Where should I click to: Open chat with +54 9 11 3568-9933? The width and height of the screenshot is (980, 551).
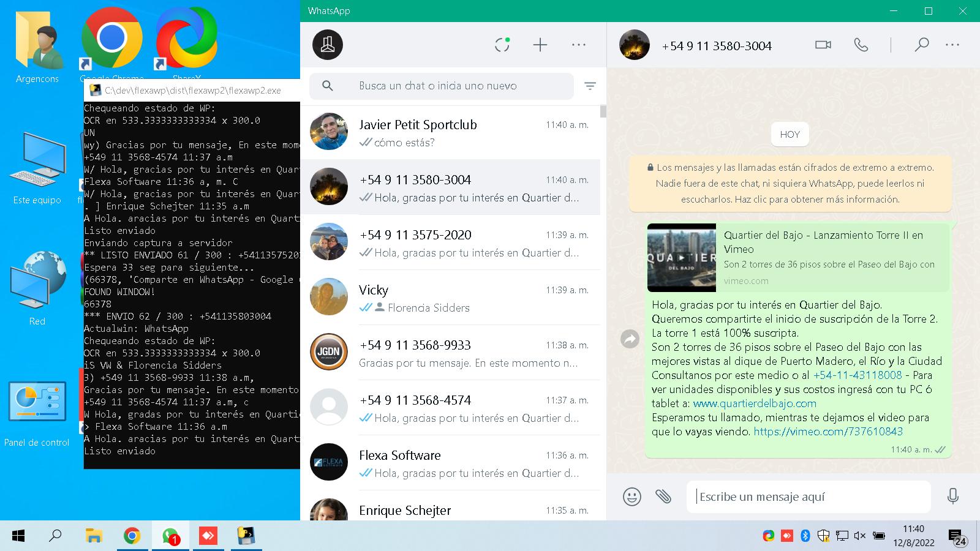(450, 353)
